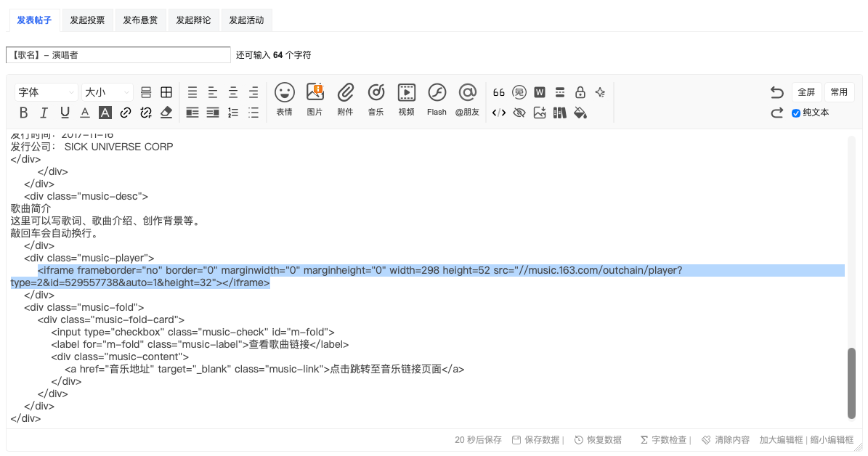
Task: Insert an unordered list
Action: click(x=253, y=113)
